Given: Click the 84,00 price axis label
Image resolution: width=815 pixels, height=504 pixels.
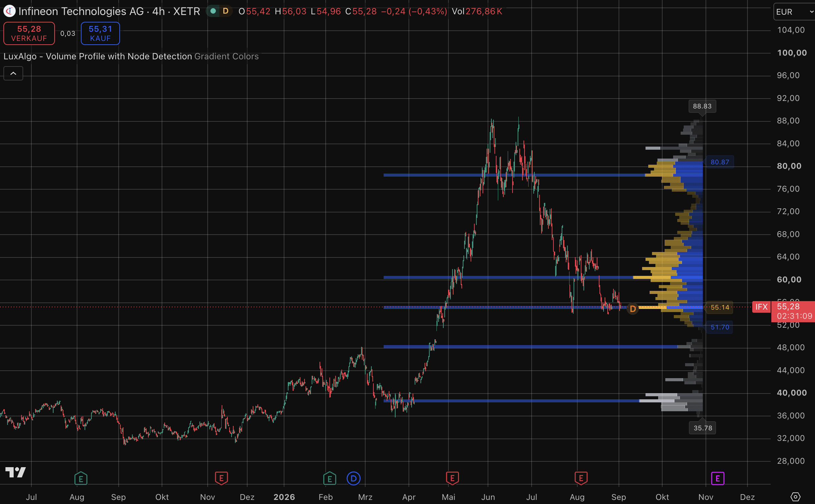Looking at the screenshot, I should [x=788, y=144].
